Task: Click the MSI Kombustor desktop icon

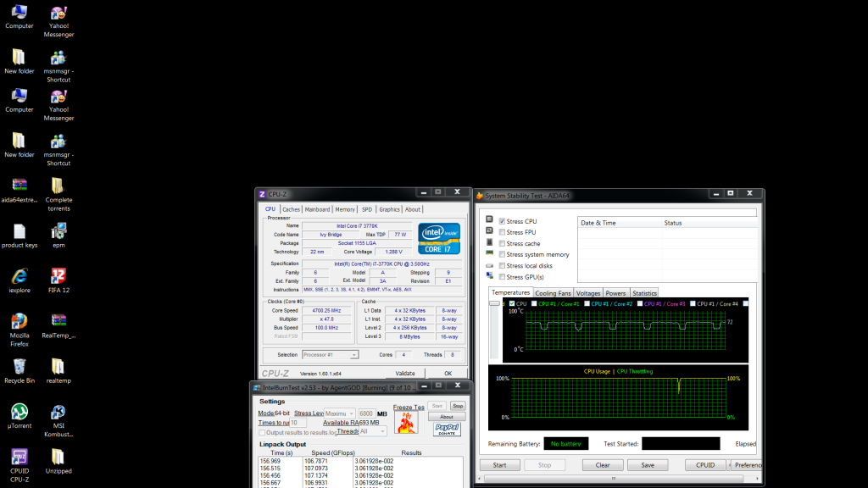Action: 58,413
